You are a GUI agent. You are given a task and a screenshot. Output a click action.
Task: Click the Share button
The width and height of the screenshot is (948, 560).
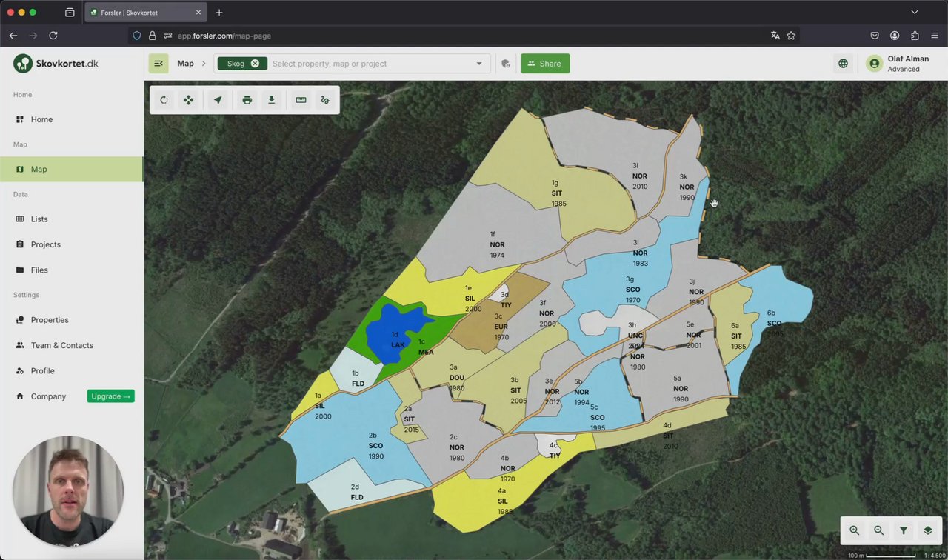545,64
